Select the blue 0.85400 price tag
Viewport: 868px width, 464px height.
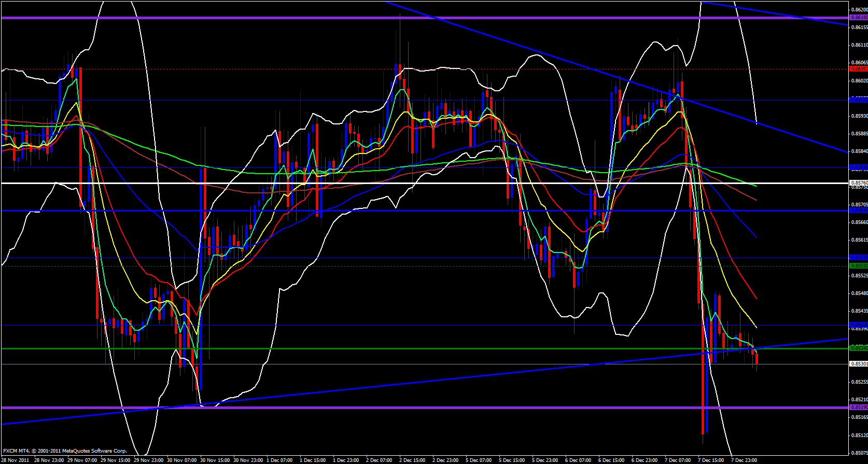coord(858,325)
